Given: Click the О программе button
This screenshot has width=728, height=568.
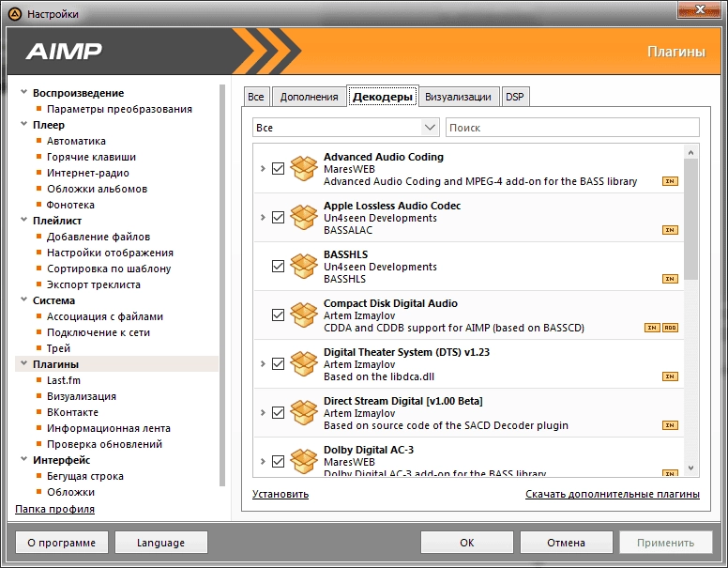Looking at the screenshot, I should [61, 543].
